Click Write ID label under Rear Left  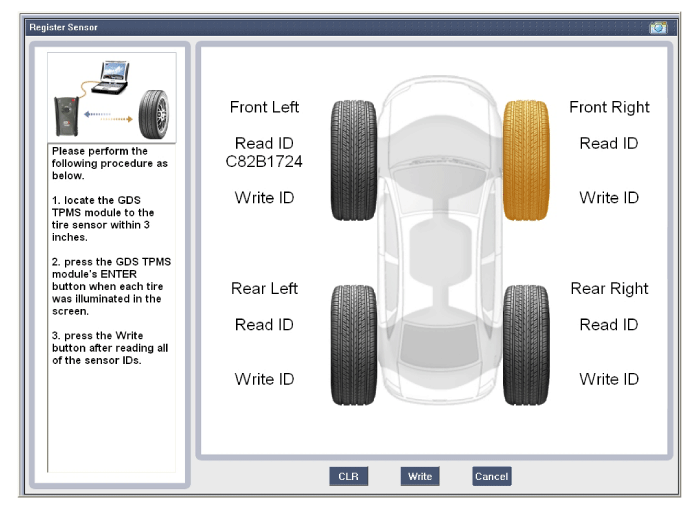264,379
